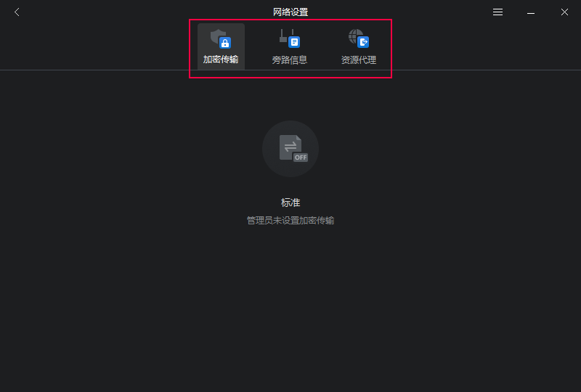Click the 标准 mode label
Screen dimensions: 581x392
point(290,203)
